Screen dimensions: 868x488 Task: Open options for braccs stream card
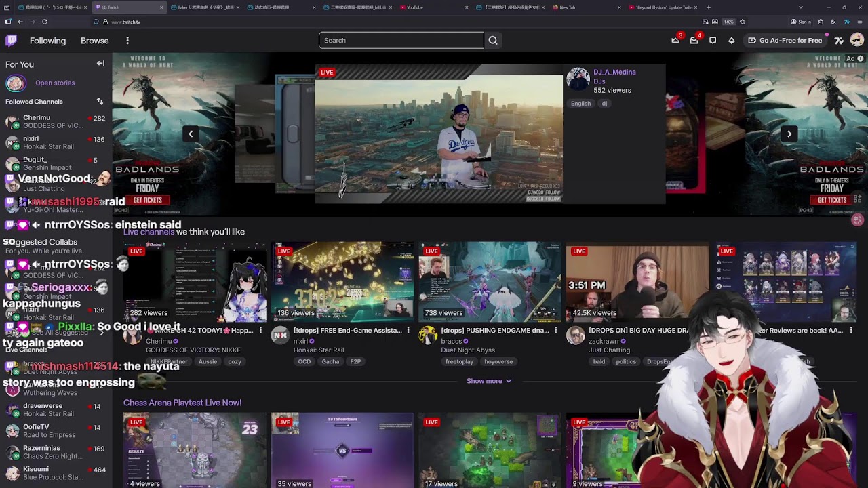coord(555,331)
